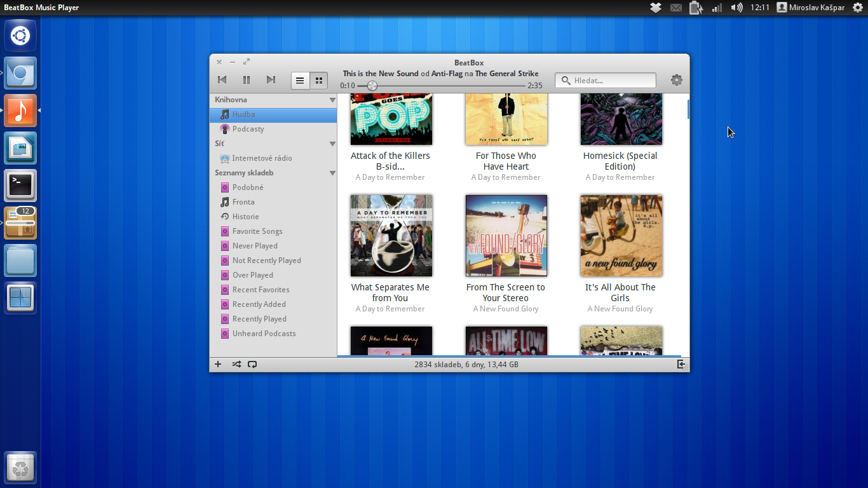Pause the current song
Viewport: 868px width, 488px height.
[247, 80]
